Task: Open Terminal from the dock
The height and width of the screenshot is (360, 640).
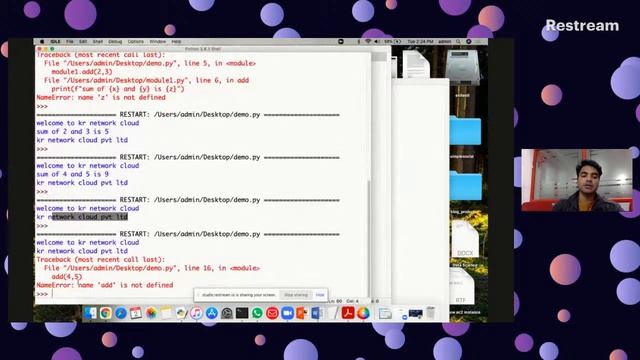Action: click(x=242, y=313)
